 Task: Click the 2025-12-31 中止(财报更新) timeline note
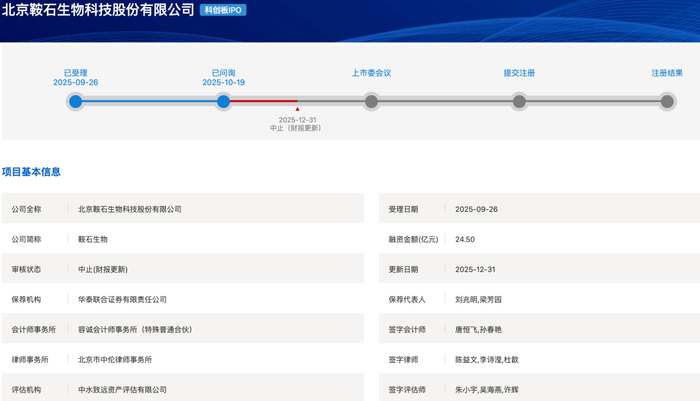[x=296, y=124]
